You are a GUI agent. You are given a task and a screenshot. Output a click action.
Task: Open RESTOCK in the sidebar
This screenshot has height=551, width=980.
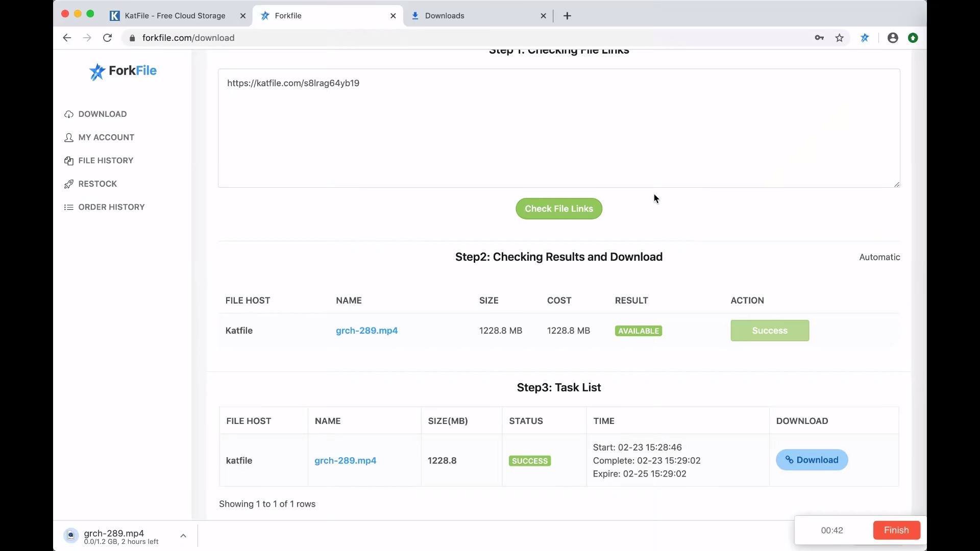(97, 184)
